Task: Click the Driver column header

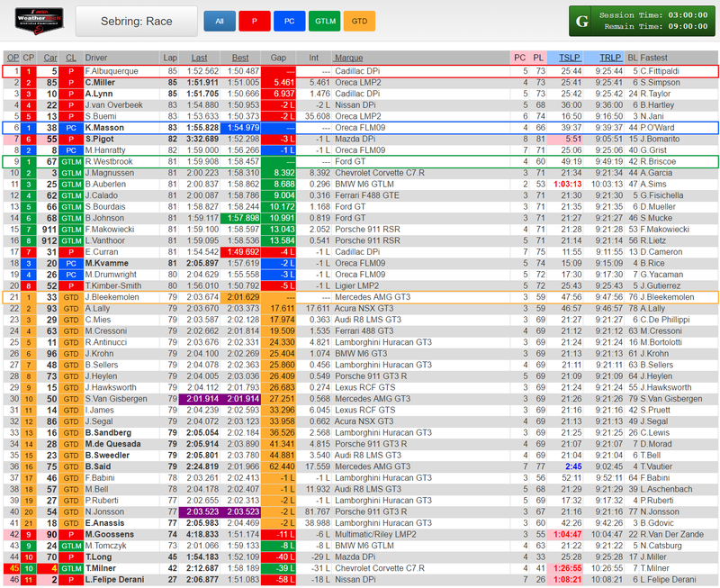Action: tap(96, 58)
